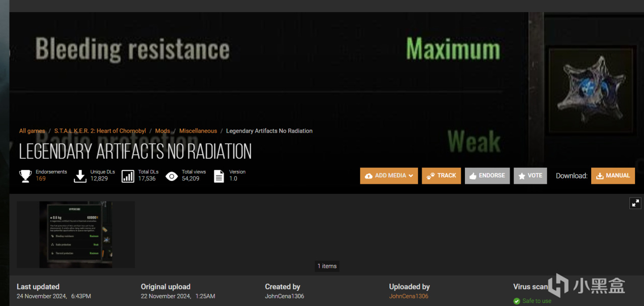Image resolution: width=644 pixels, height=306 pixels.
Task: Vote for the mod using Vote button
Action: (530, 176)
